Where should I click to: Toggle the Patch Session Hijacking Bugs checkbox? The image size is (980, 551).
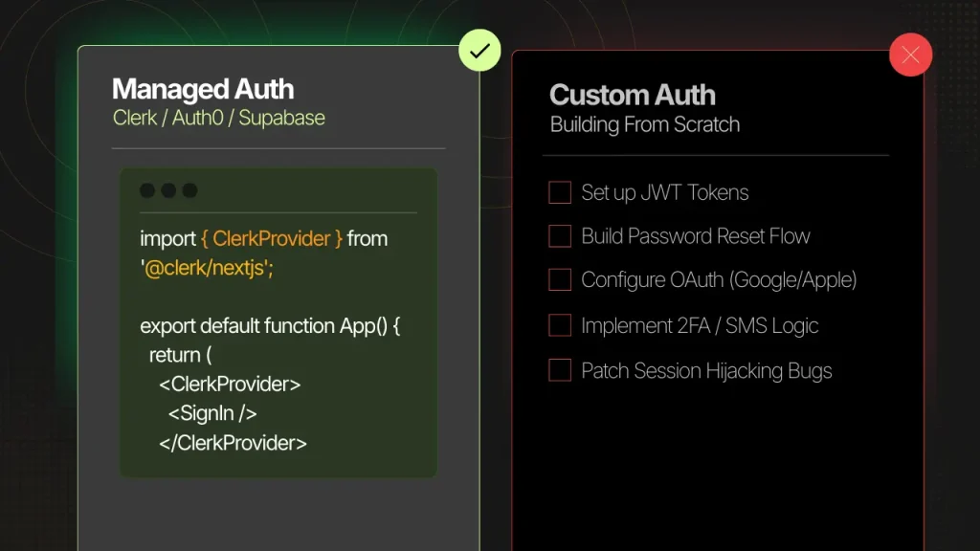click(560, 370)
